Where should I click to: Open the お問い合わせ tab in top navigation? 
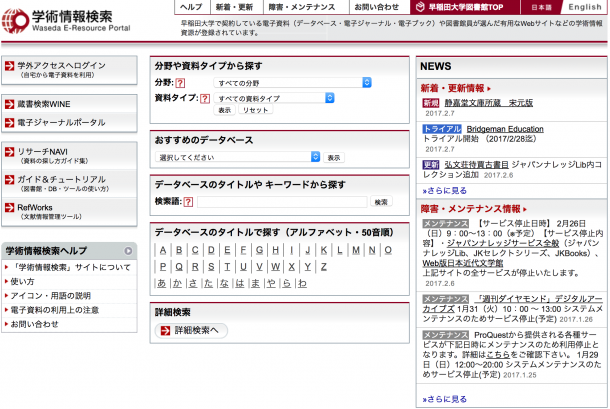coord(377,7)
